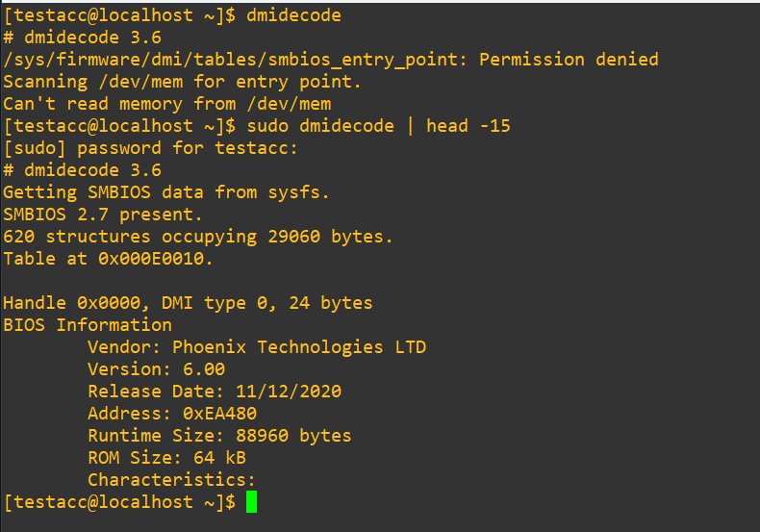Click the green terminal cursor block
Viewport: 760px width, 532px height.
251,501
